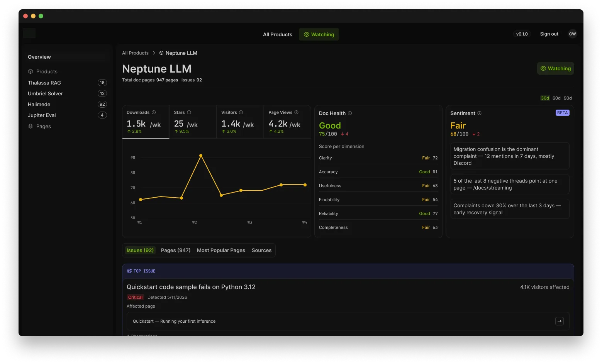Click the Accuracy score row

[x=378, y=172]
